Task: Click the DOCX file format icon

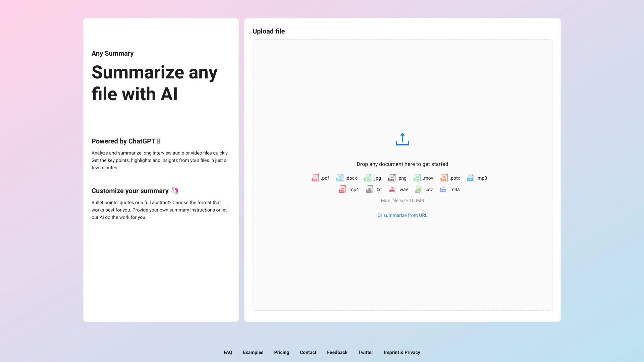Action: point(340,178)
